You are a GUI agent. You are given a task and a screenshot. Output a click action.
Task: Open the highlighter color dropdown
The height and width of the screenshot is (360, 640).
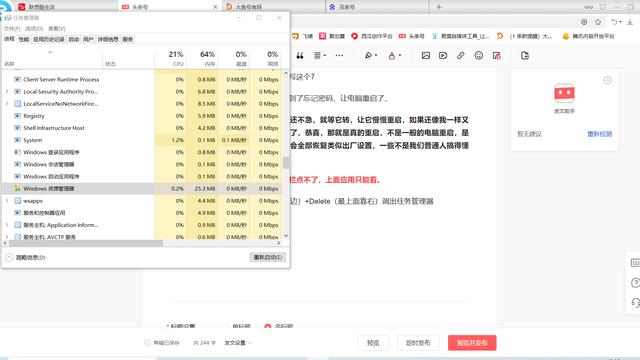tap(371, 56)
